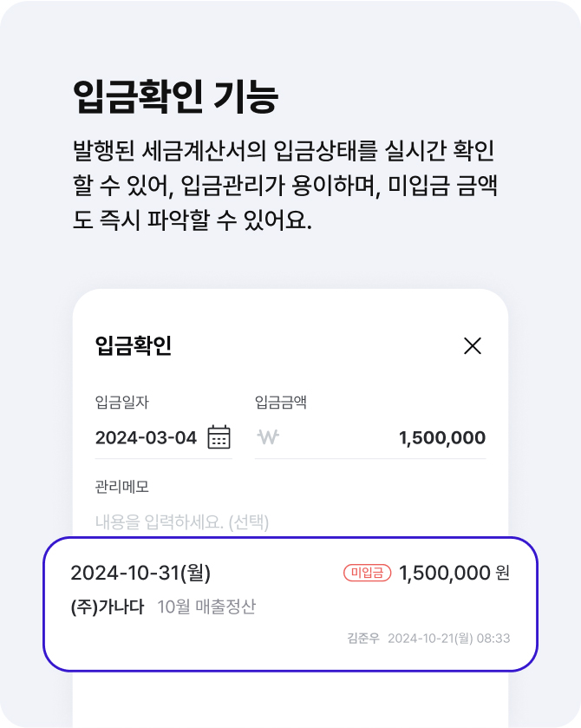Focus the 관리메모 memo input placeholder
Viewport: 581px width, 728px height.
[x=182, y=521]
